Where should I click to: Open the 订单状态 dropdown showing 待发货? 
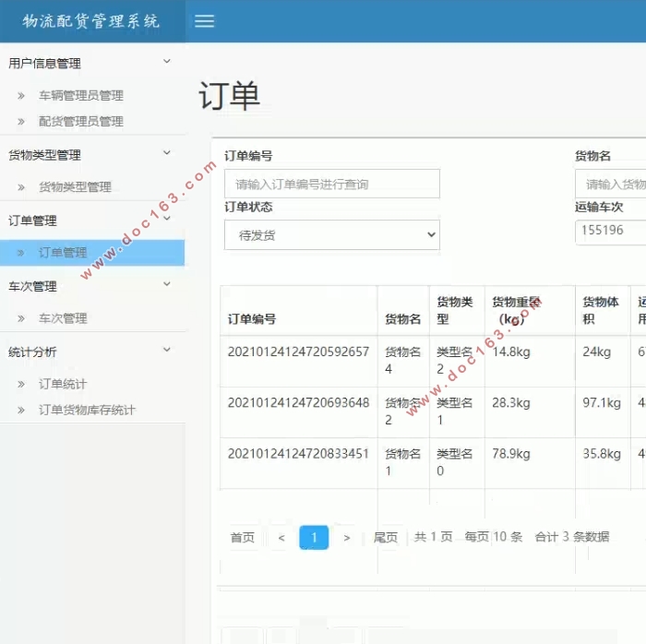coord(332,234)
